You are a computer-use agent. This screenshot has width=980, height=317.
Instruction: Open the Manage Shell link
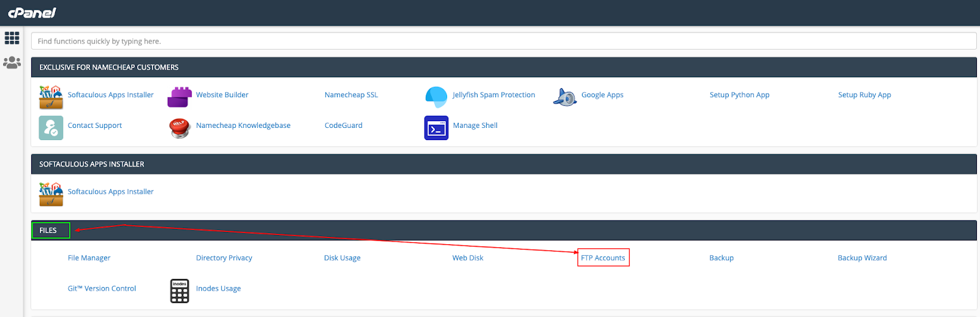[x=475, y=125]
